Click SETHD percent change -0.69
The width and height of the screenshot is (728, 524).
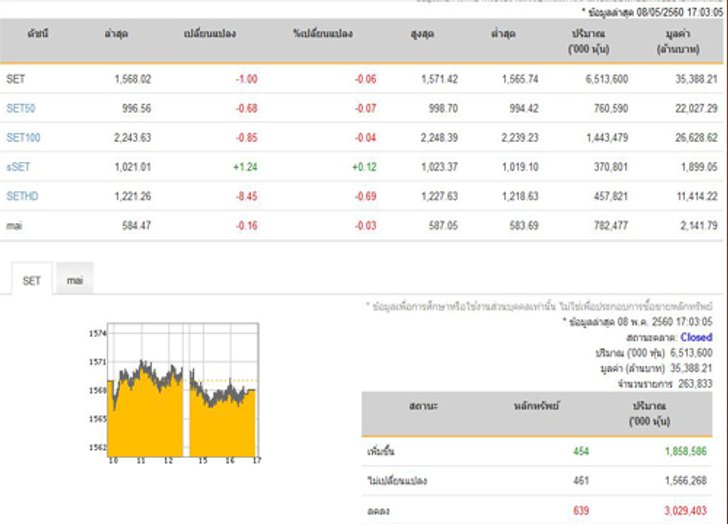pos(365,196)
